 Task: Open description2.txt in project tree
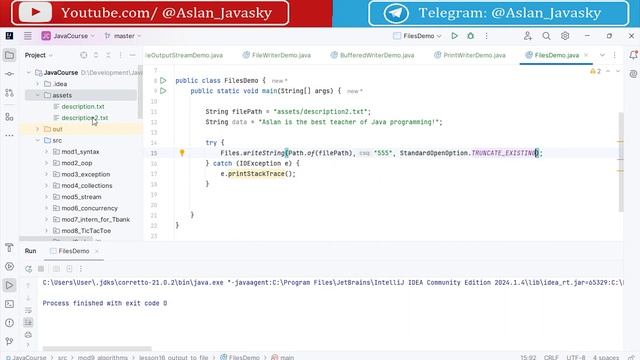coord(85,118)
